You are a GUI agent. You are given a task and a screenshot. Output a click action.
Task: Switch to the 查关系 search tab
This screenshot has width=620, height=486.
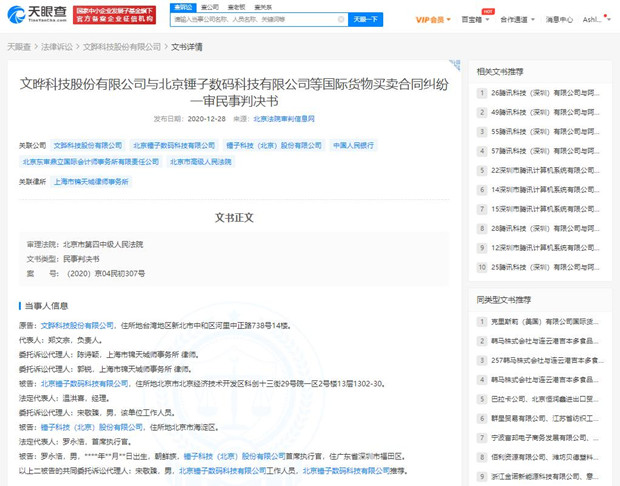click(x=263, y=7)
